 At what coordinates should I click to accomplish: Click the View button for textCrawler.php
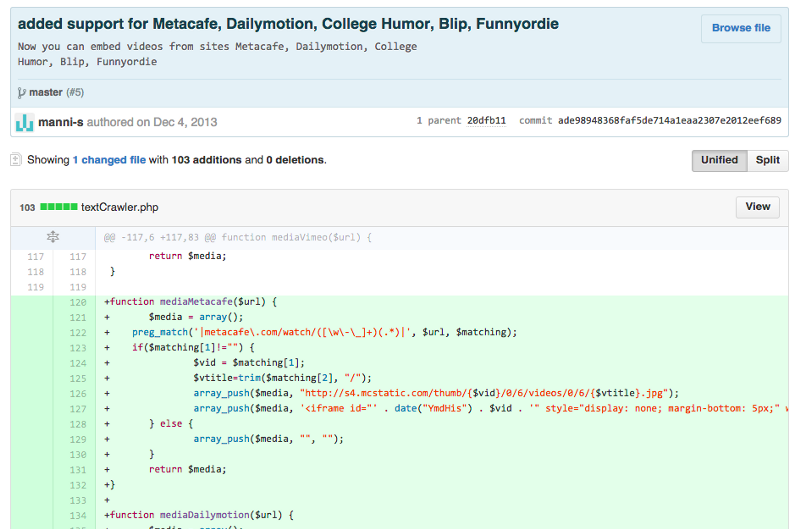(758, 207)
